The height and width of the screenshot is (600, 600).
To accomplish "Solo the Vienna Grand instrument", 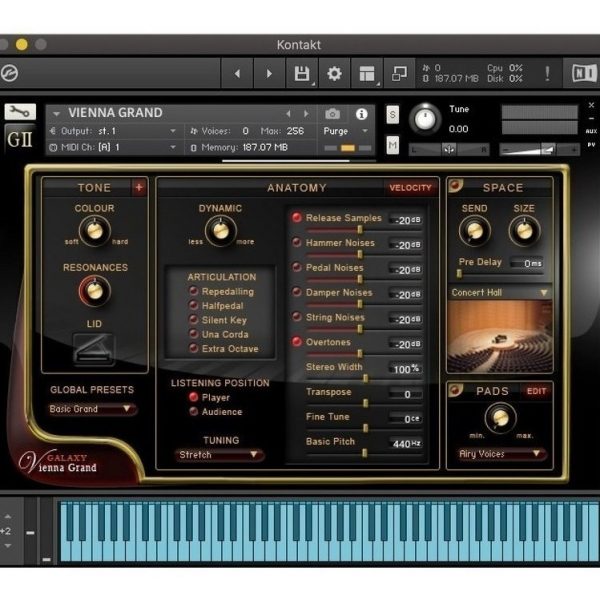I will (x=392, y=114).
